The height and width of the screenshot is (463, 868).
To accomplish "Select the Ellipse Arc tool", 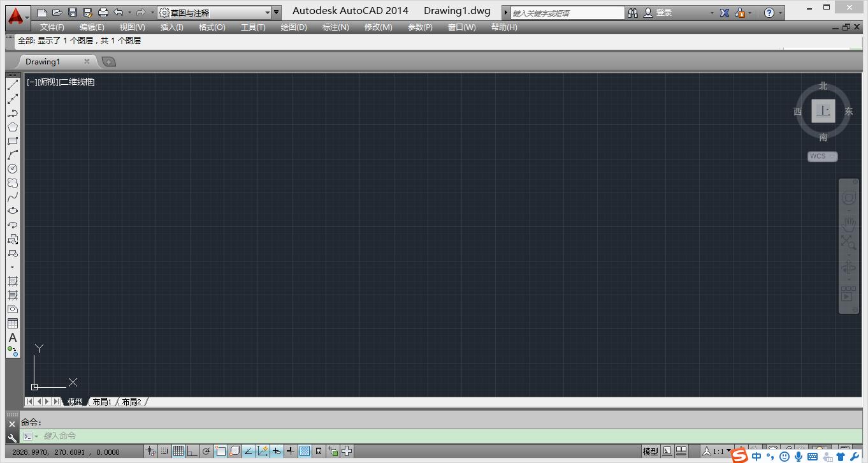I will coord(13,225).
